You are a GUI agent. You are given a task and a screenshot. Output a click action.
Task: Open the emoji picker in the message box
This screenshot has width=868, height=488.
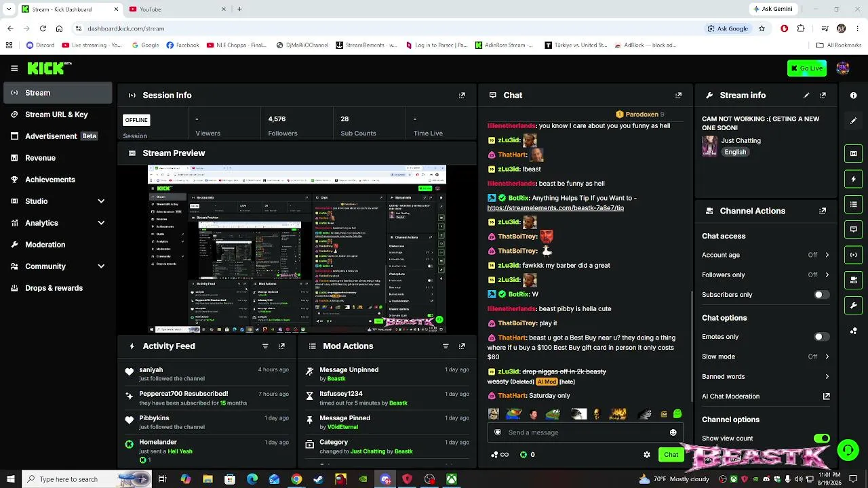click(673, 432)
